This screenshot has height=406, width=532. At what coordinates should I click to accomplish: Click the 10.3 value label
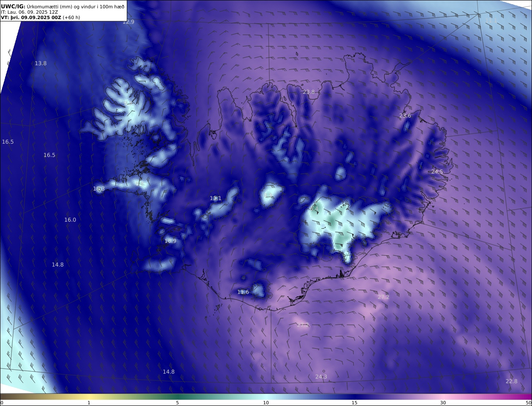click(99, 189)
